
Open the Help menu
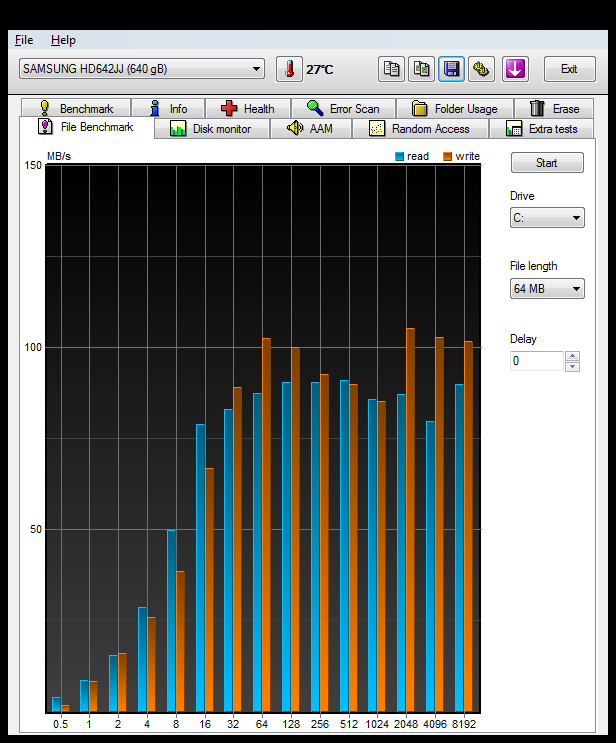point(63,40)
